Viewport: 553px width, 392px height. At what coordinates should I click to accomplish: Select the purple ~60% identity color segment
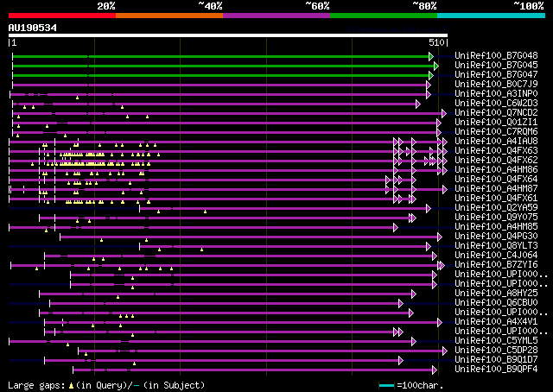coord(276,16)
